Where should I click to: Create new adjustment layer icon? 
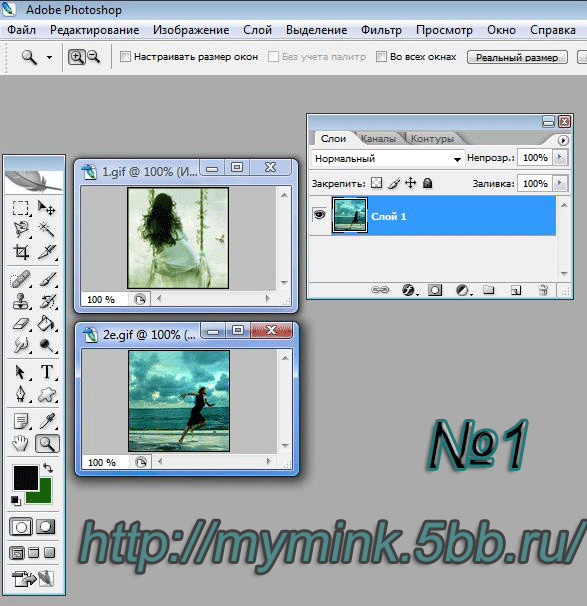tap(462, 290)
